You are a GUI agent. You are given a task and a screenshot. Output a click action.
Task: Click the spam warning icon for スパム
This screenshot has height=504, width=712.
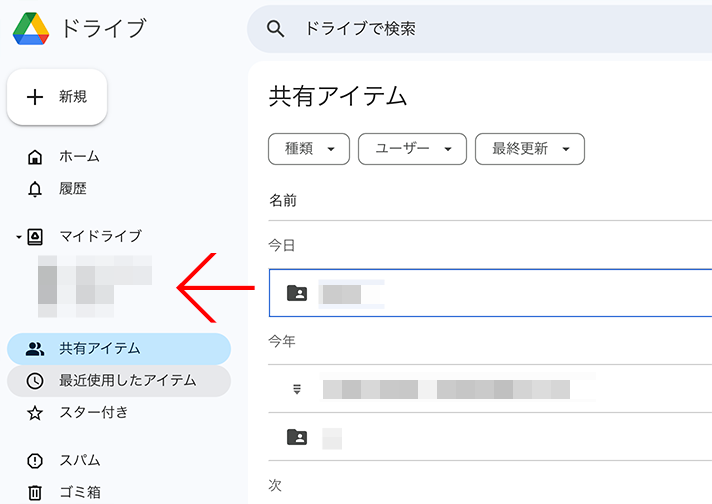click(x=35, y=461)
